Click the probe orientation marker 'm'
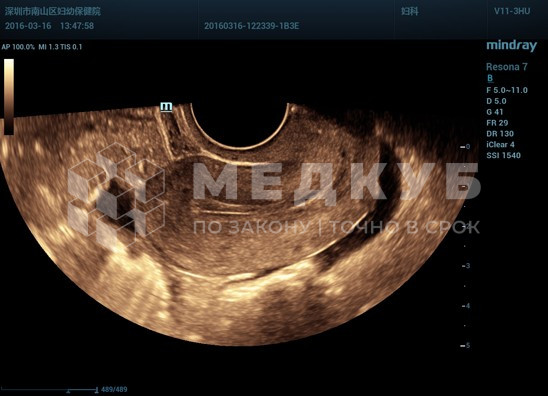The image size is (548, 396). (166, 106)
